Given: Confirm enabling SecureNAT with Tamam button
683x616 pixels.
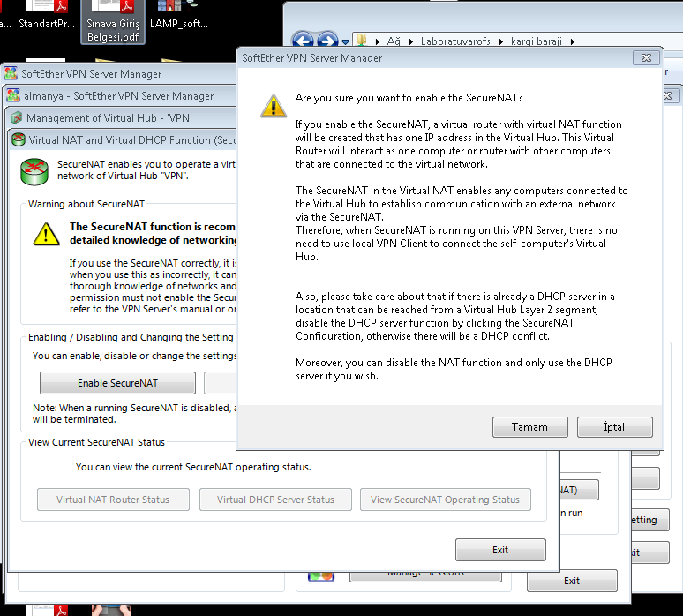Looking at the screenshot, I should pyautogui.click(x=529, y=427).
